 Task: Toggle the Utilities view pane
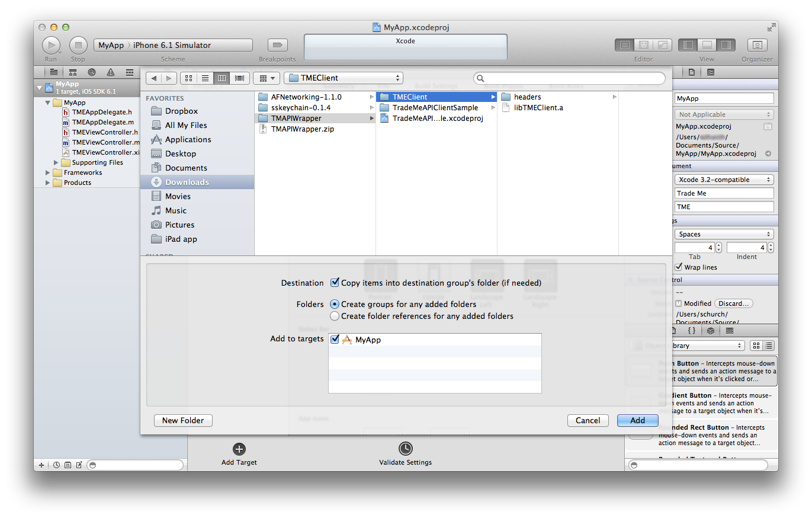click(726, 45)
